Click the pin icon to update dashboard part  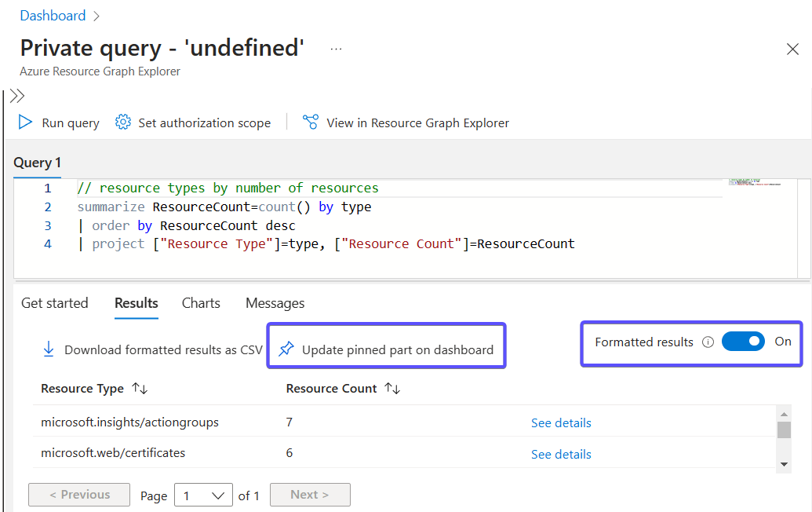pos(286,349)
